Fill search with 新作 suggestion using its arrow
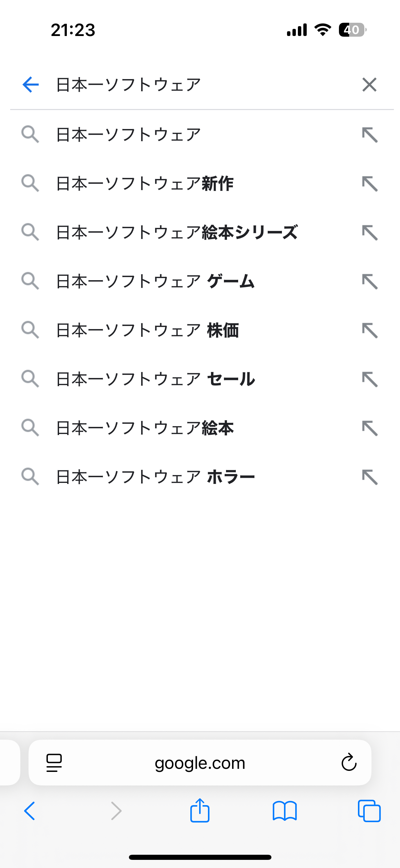 click(x=369, y=184)
